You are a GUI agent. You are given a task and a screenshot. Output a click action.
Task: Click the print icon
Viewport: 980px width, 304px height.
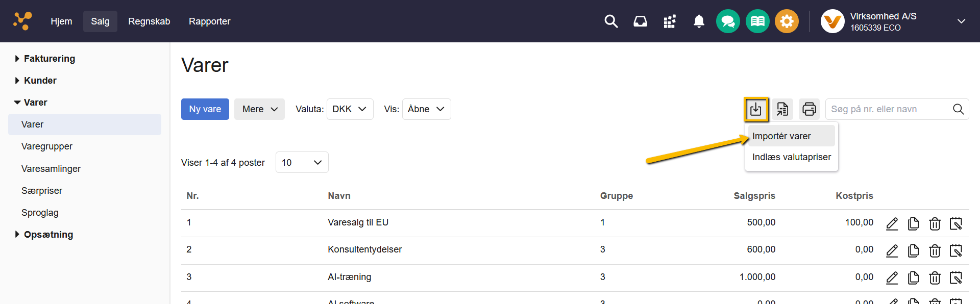[x=809, y=109]
